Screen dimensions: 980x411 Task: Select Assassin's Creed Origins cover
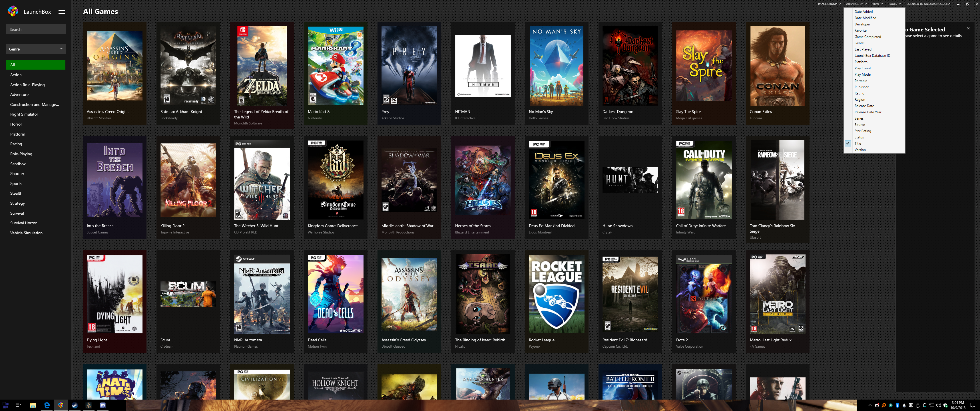(115, 66)
